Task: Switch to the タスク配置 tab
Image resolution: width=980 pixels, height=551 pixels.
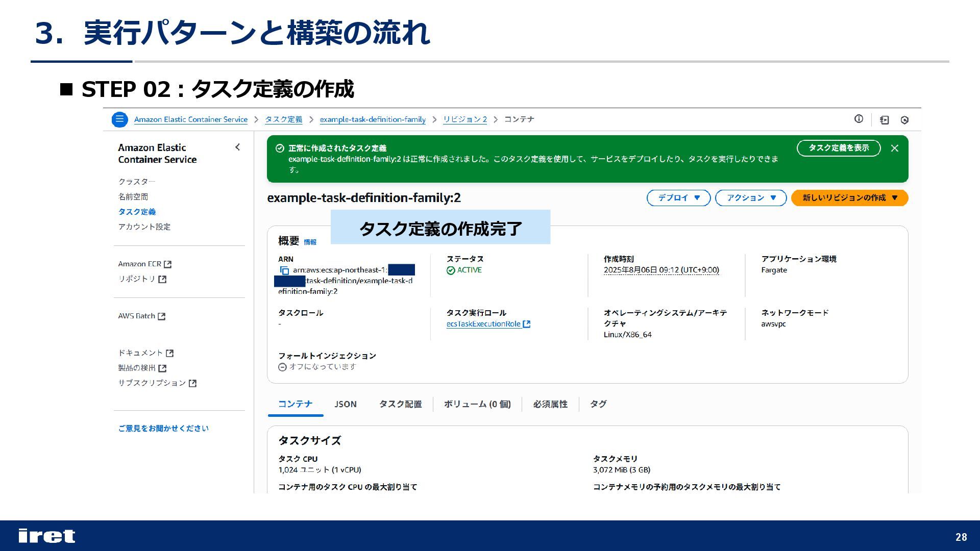Action: (x=400, y=404)
